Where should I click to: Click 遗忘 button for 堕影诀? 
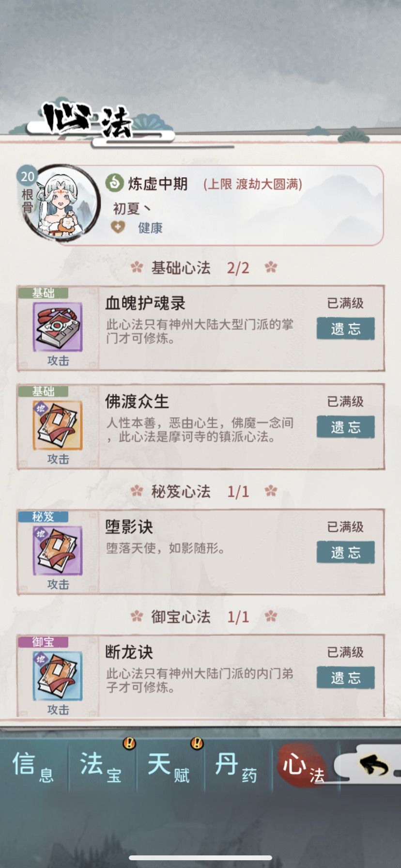click(x=346, y=553)
